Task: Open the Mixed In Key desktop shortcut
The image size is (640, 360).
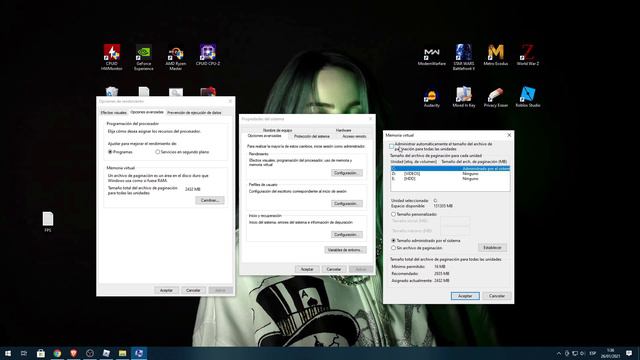Action: pyautogui.click(x=464, y=97)
